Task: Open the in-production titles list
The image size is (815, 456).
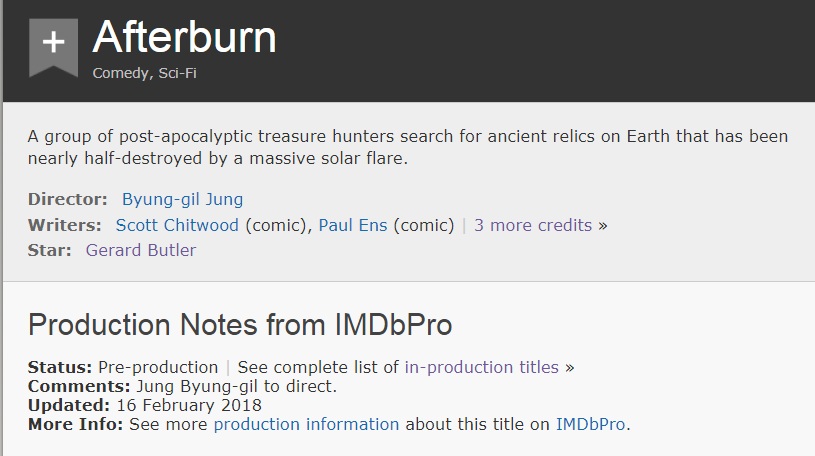Action: click(x=481, y=367)
